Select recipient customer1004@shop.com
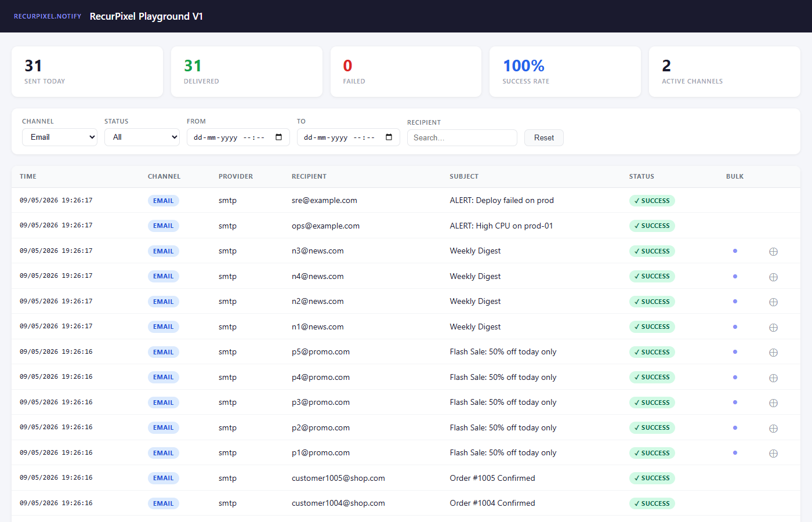812x522 pixels. (338, 503)
